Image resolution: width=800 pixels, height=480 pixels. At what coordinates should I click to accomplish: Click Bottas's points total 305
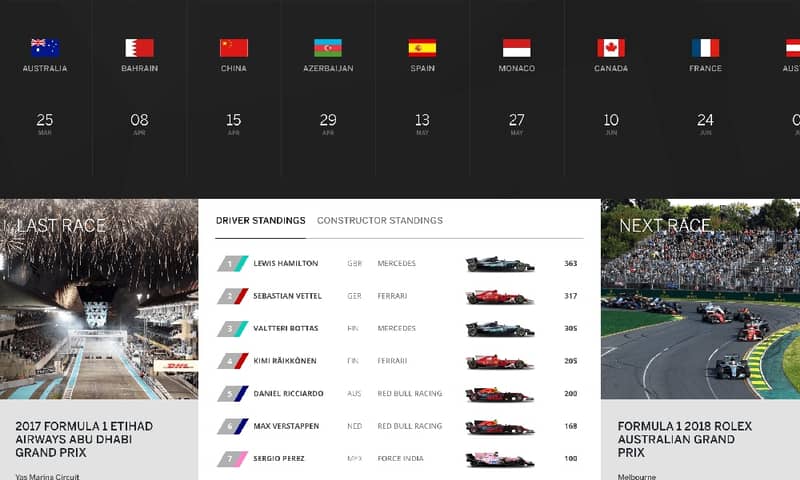[x=570, y=329]
